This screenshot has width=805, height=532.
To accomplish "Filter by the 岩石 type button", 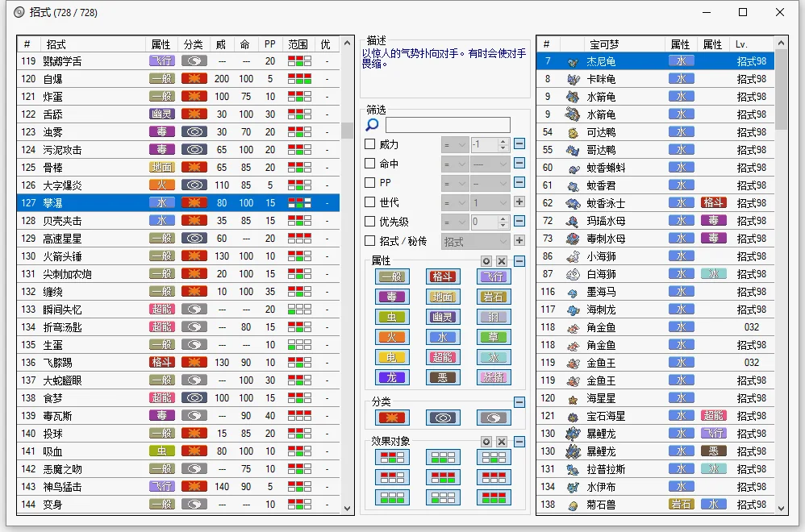I will coord(494,297).
